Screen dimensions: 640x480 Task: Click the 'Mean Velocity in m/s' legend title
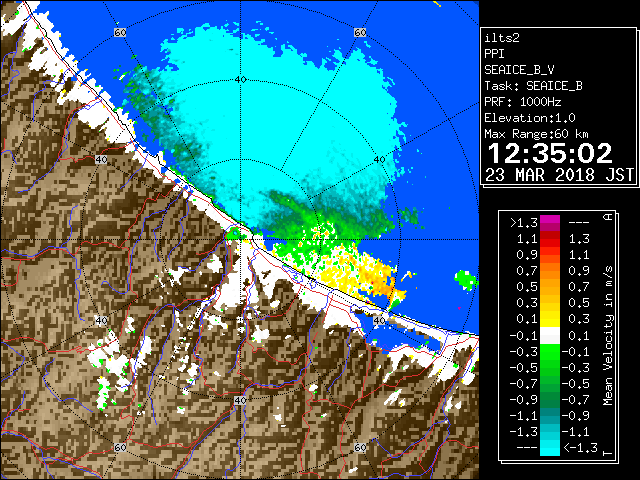[x=608, y=336]
